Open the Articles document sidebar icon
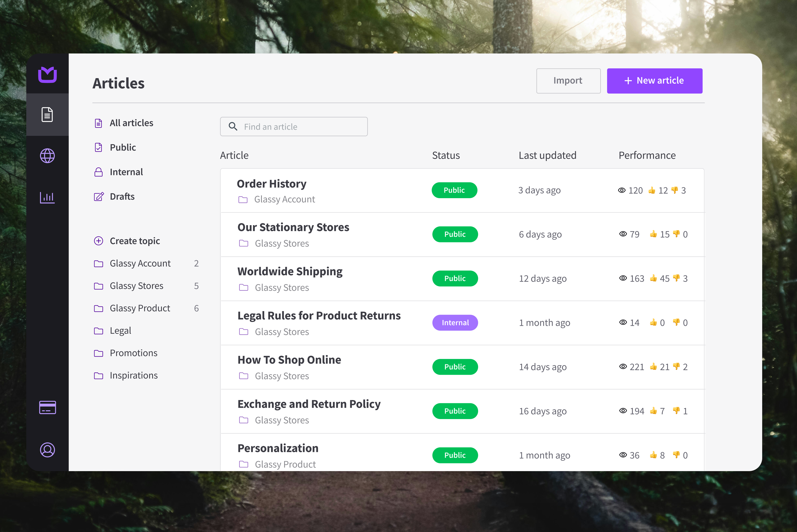This screenshot has height=532, width=797. pos(47,114)
